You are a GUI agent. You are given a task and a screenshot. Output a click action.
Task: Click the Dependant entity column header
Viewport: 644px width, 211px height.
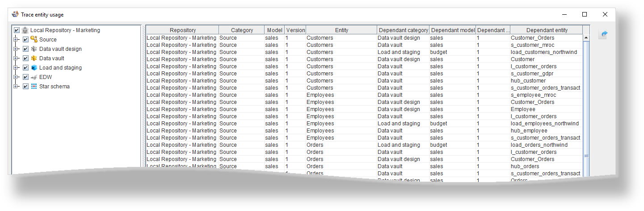(x=547, y=30)
